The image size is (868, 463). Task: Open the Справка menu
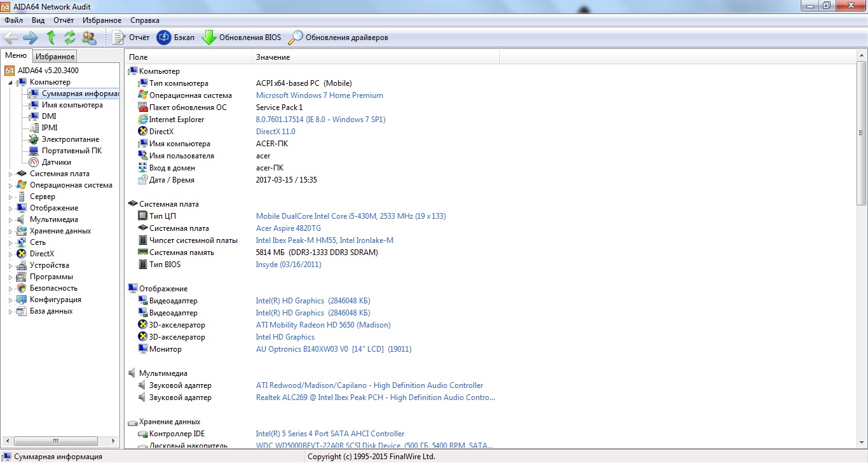pos(145,20)
